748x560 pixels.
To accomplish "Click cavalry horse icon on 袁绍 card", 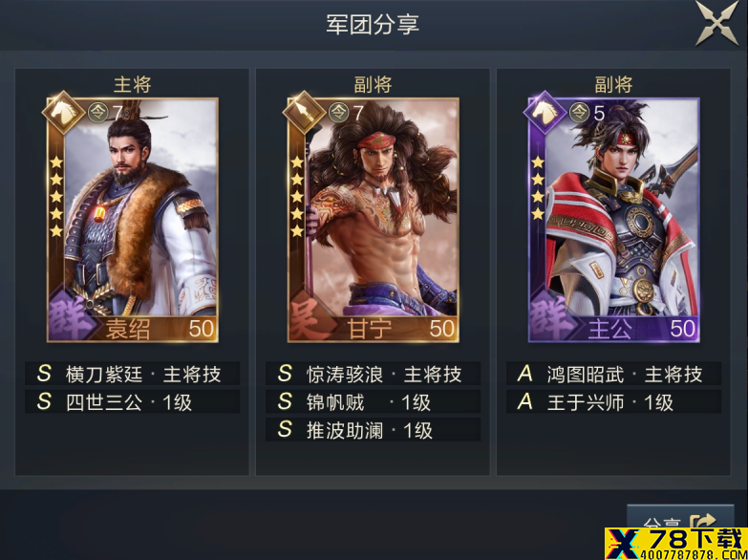I will click(63, 113).
